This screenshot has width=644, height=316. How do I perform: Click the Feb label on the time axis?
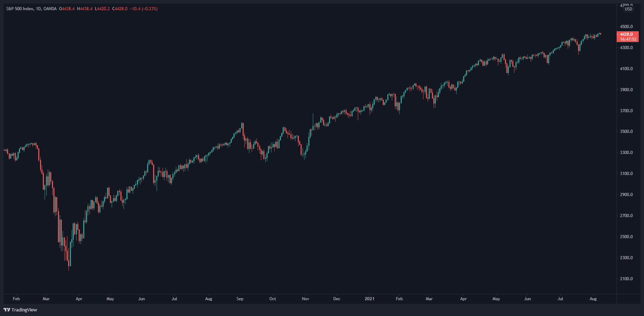[16, 299]
